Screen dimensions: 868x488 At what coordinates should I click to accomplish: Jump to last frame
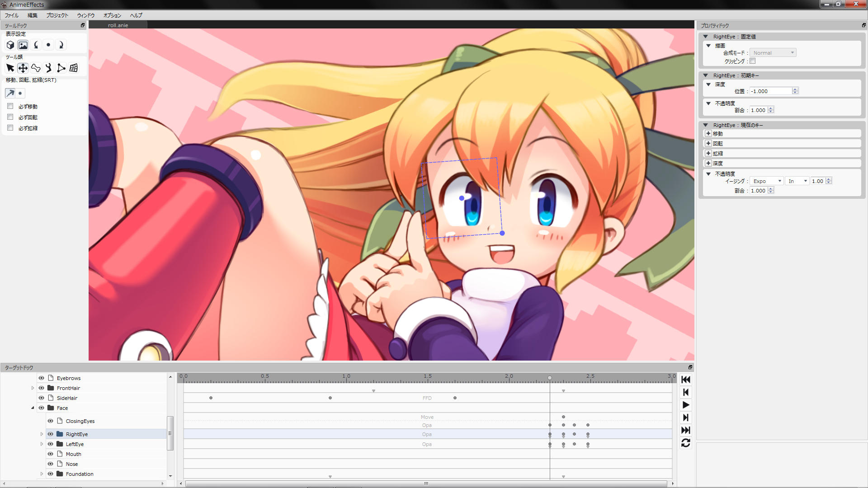tap(685, 430)
